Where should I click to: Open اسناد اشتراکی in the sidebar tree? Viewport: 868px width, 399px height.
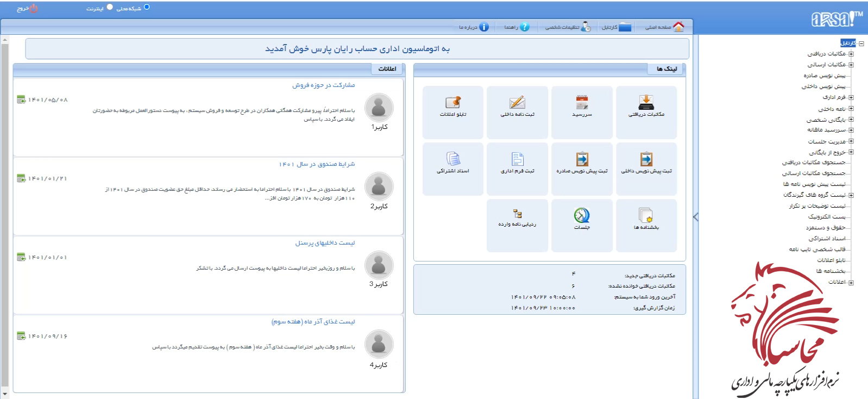click(x=827, y=239)
